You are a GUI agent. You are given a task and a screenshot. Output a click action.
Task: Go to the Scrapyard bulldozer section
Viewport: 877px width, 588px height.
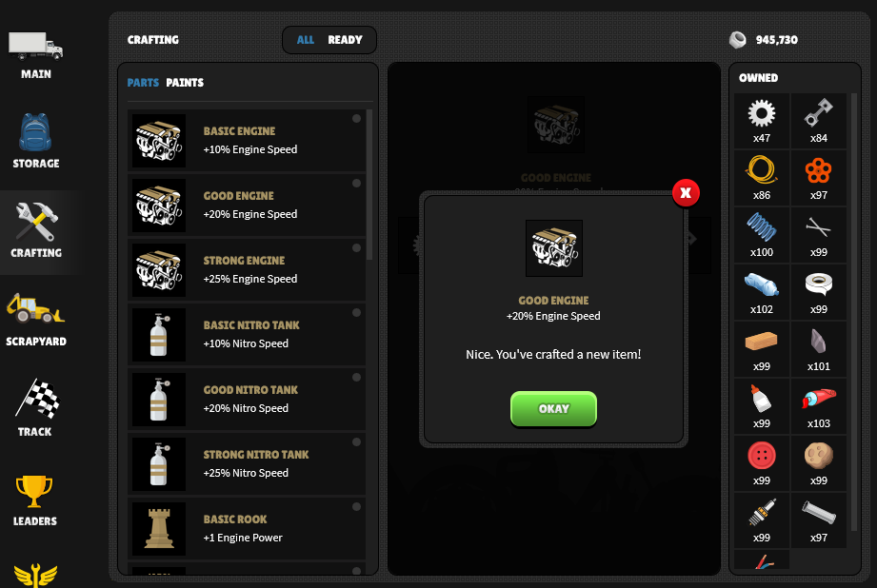point(36,320)
